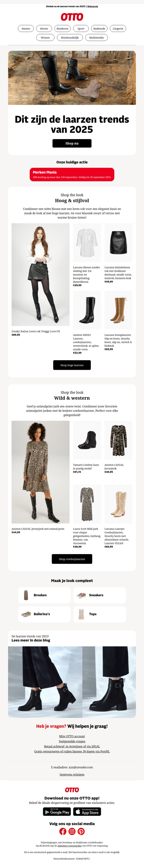This screenshot has height=868, width=144.
Task: Select the Lingerie category
Action: click(x=118, y=28)
